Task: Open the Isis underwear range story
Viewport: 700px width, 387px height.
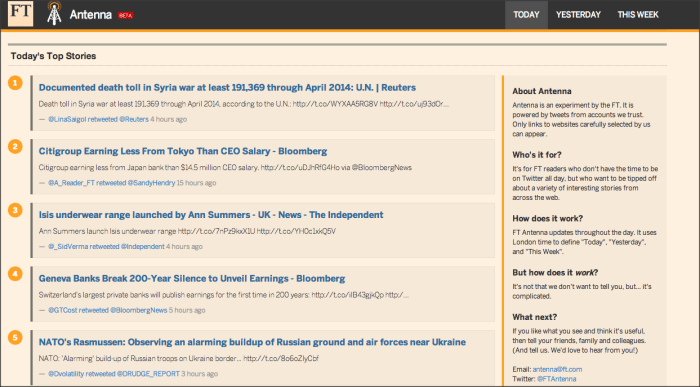Action: (211, 215)
